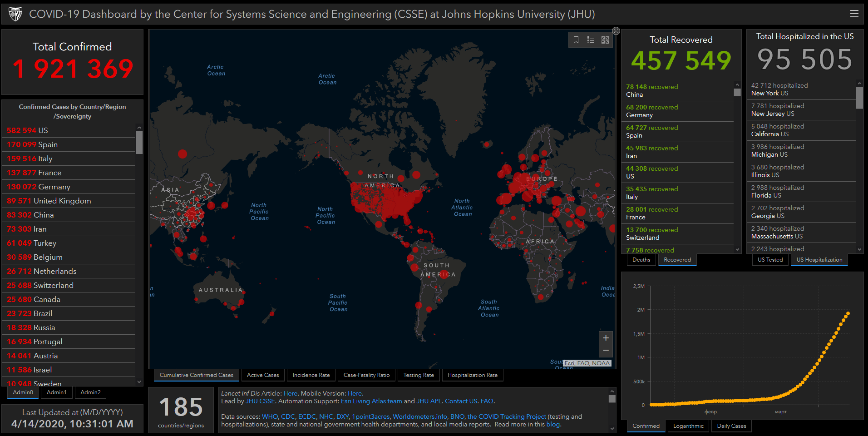Screen dimensions: 868x436
Task: Select Spain in confirmed cases list
Action: (x=69, y=145)
